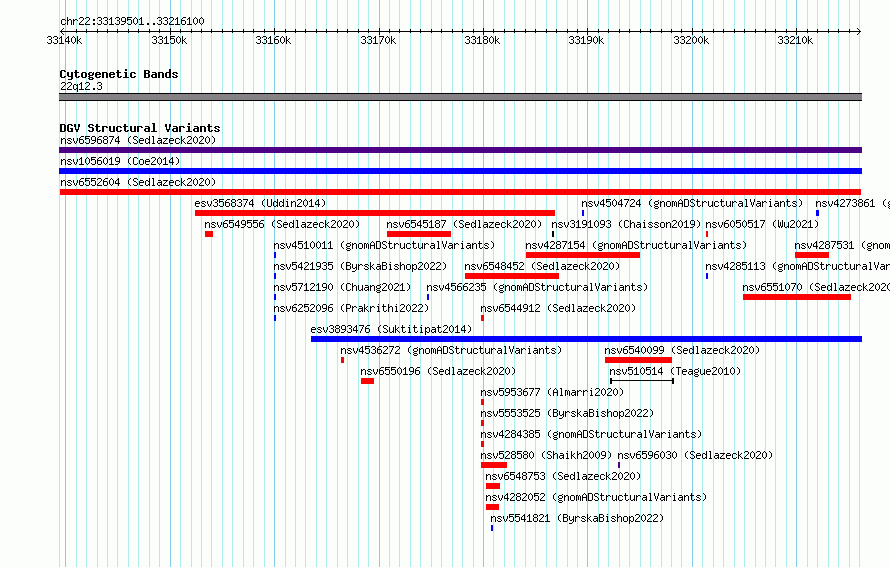Click the 22q12.3 band label
This screenshot has height=567, width=890.
[x=81, y=86]
